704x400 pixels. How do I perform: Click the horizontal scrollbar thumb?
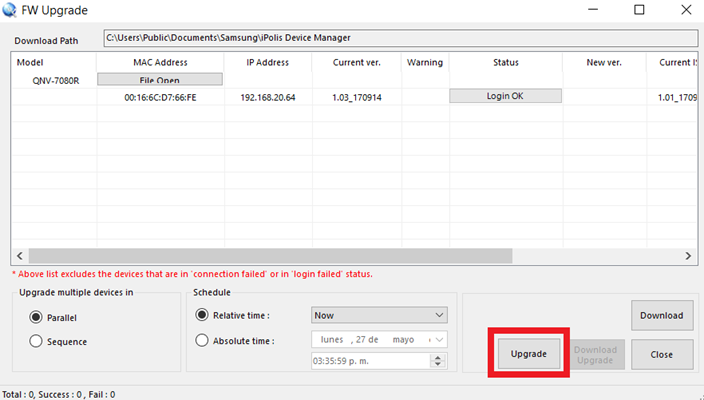270,256
